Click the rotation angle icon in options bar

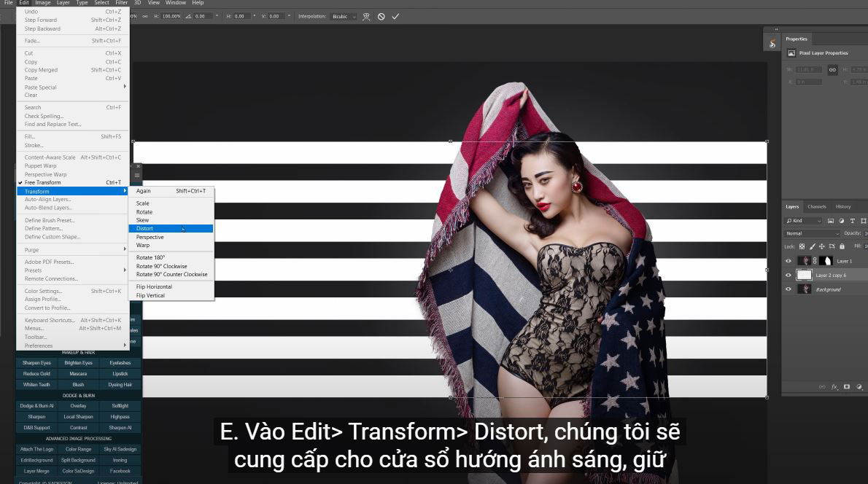[189, 17]
